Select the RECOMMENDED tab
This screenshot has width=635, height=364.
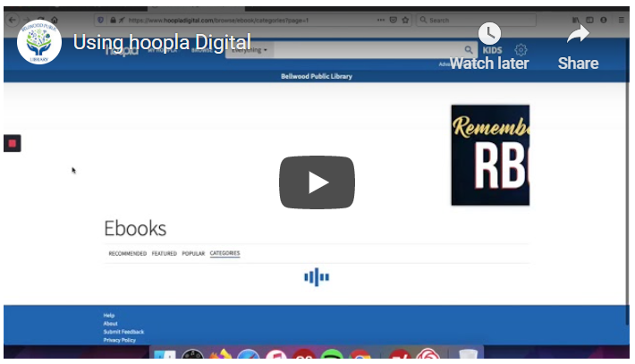128,253
